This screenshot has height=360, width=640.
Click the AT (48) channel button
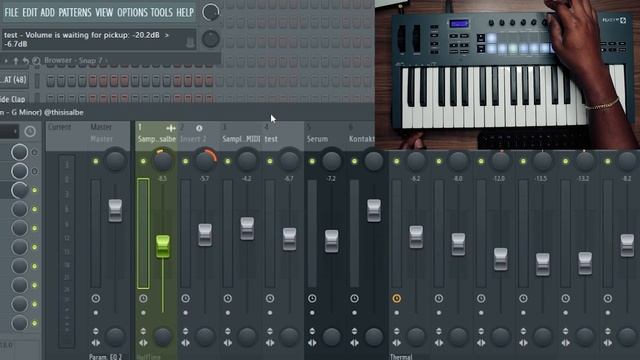[x=14, y=80]
